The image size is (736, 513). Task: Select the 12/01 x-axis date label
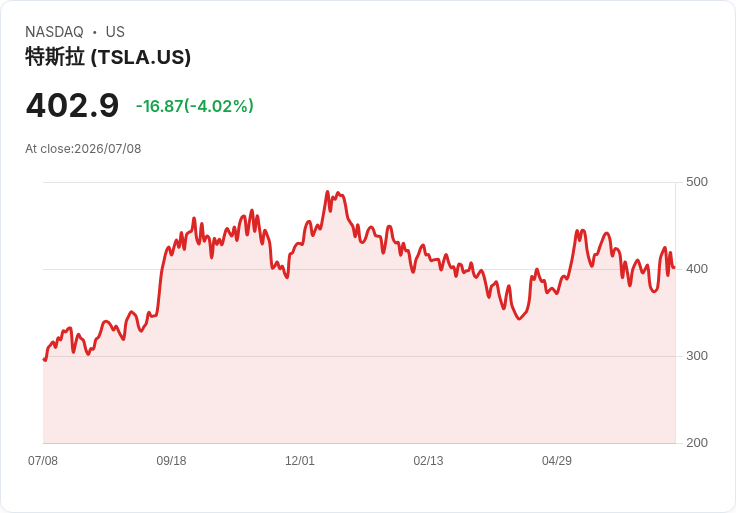pos(300,460)
